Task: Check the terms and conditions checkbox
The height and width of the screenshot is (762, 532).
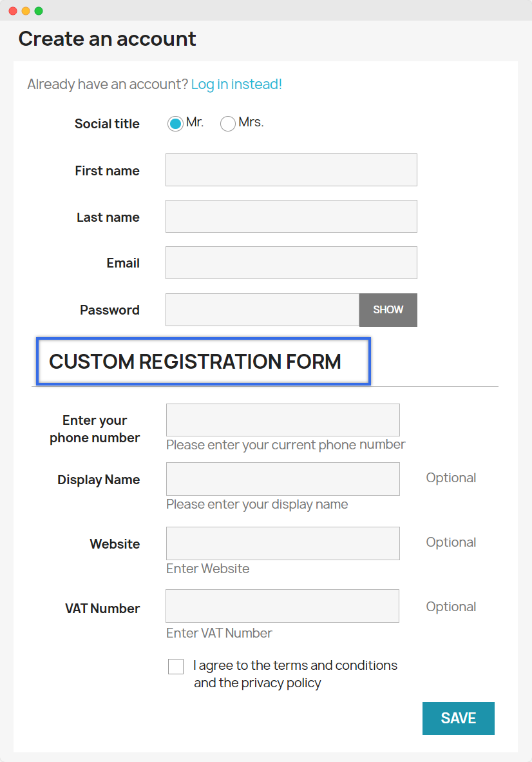Action: (176, 667)
